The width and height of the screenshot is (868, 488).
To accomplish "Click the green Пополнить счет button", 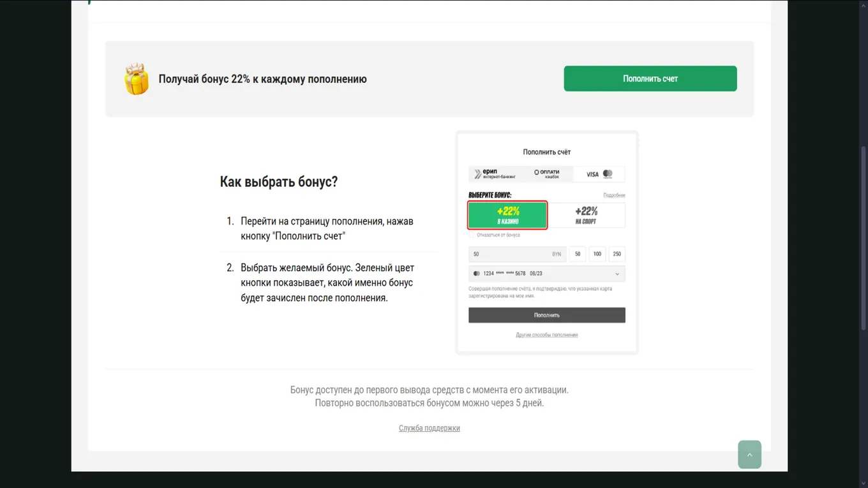I will point(650,78).
